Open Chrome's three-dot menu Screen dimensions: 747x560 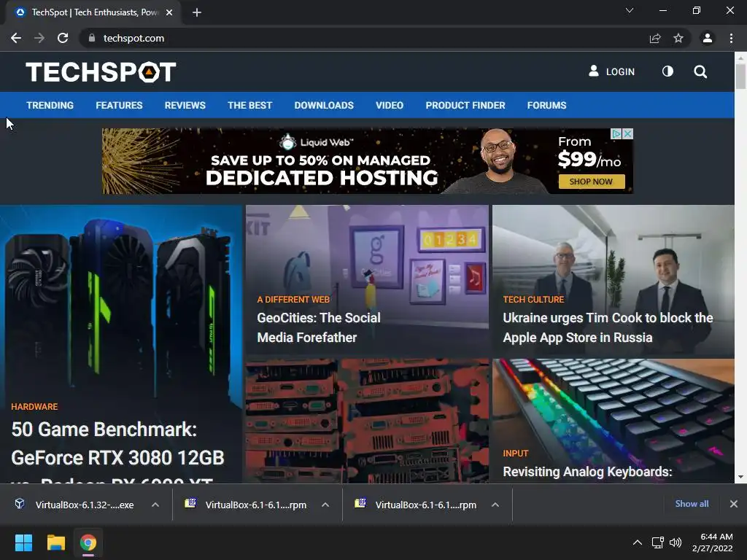pyautogui.click(x=731, y=38)
